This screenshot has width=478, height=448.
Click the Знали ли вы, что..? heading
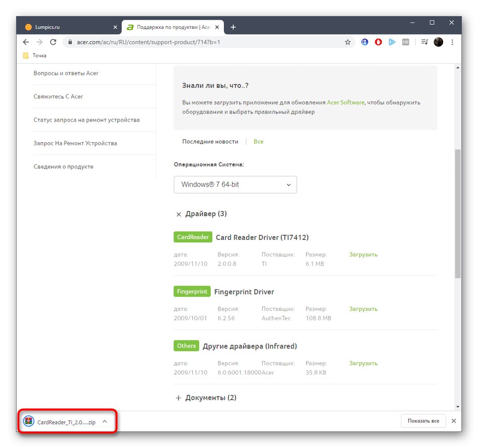[x=215, y=85]
